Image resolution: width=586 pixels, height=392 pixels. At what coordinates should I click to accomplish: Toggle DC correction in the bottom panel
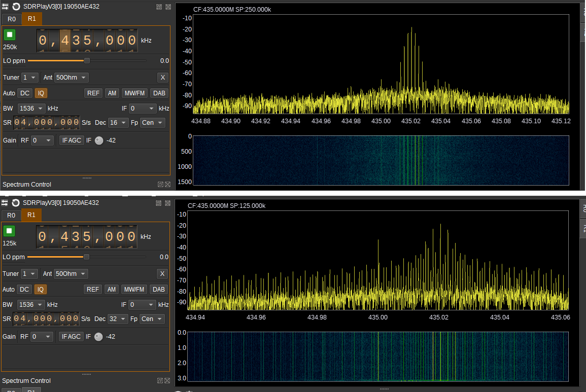coord(24,289)
